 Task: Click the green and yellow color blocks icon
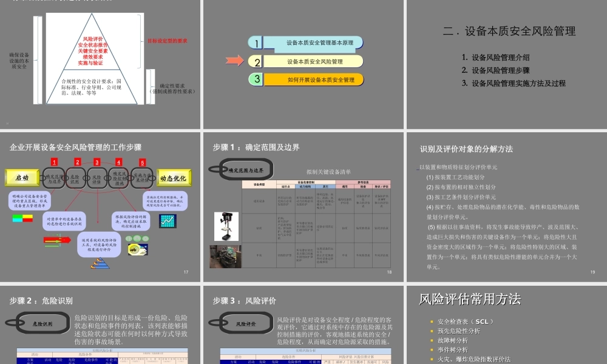pos(22,218)
